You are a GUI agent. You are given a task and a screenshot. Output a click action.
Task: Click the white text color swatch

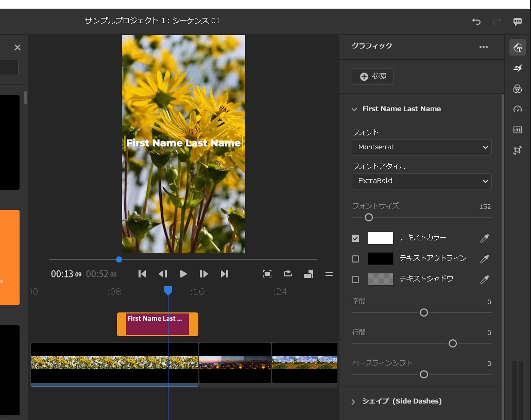380,238
